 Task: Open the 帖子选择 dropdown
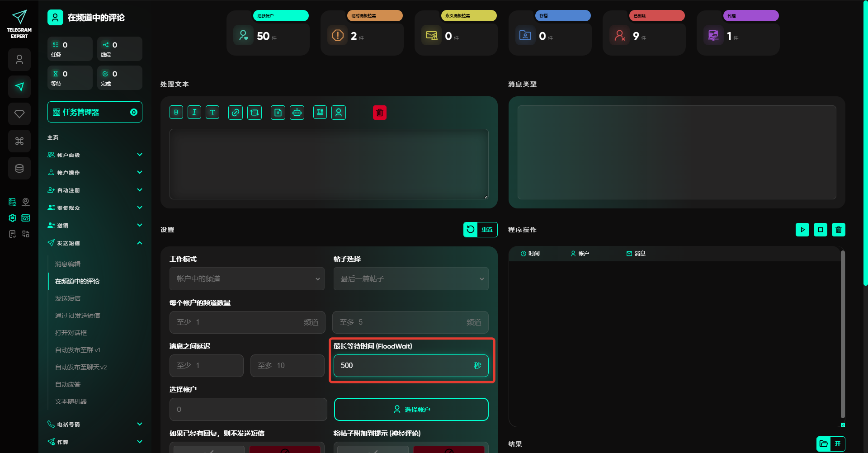[411, 279]
